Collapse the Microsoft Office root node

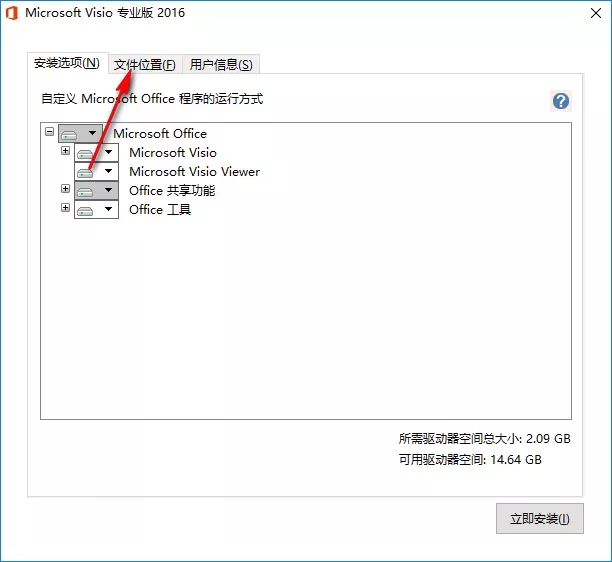pyautogui.click(x=49, y=131)
